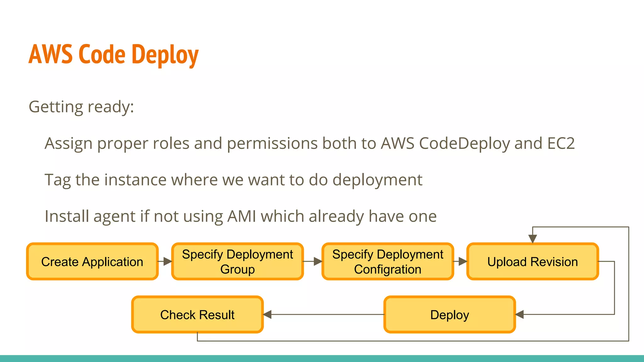The height and width of the screenshot is (362, 644).
Task: Select the 'Getting ready:' heading text
Action: tap(81, 107)
